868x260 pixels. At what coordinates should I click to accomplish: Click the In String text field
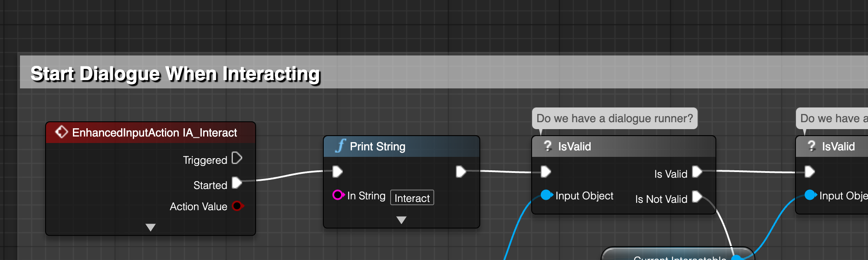pos(412,198)
